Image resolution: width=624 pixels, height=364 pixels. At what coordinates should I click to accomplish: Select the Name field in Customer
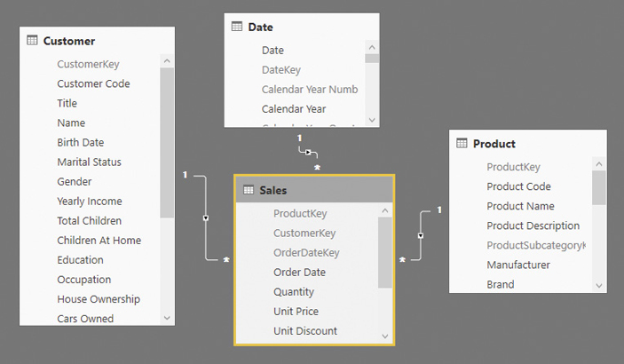(71, 123)
